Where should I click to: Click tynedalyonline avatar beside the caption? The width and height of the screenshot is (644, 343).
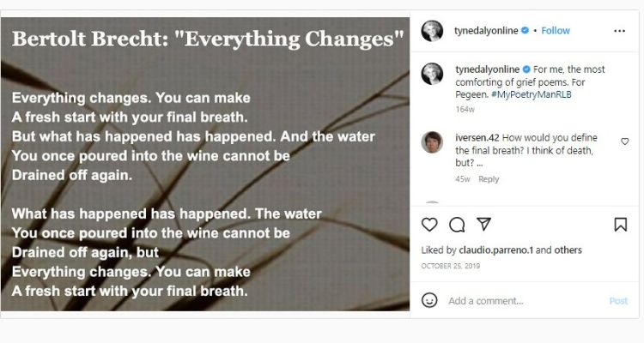point(432,74)
